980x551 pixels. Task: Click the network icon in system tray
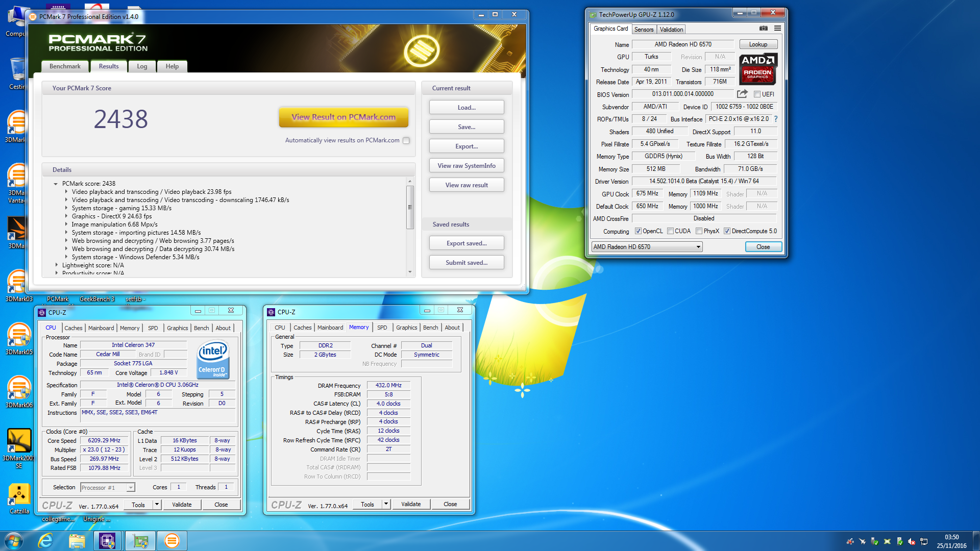(x=924, y=541)
